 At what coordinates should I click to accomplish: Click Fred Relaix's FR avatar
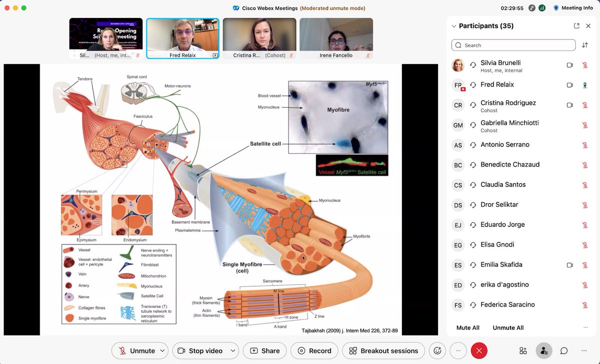(x=458, y=85)
